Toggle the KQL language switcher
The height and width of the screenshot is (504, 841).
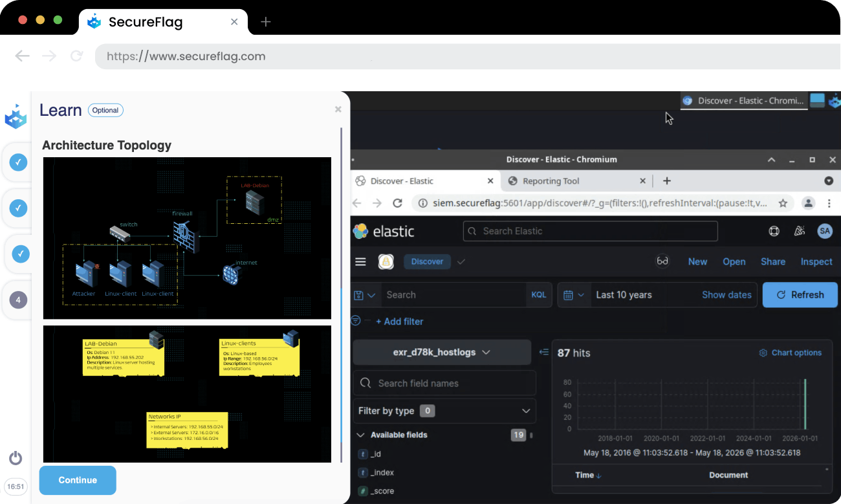539,295
